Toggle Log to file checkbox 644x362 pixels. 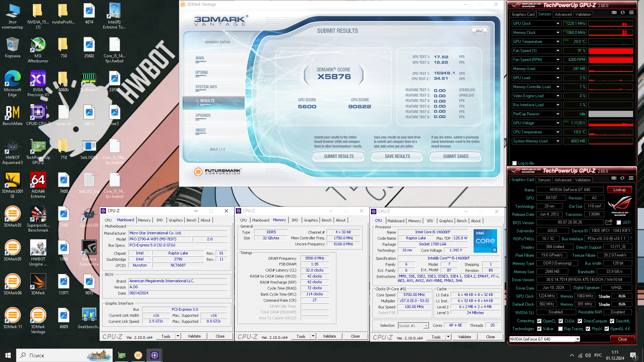tap(515, 163)
